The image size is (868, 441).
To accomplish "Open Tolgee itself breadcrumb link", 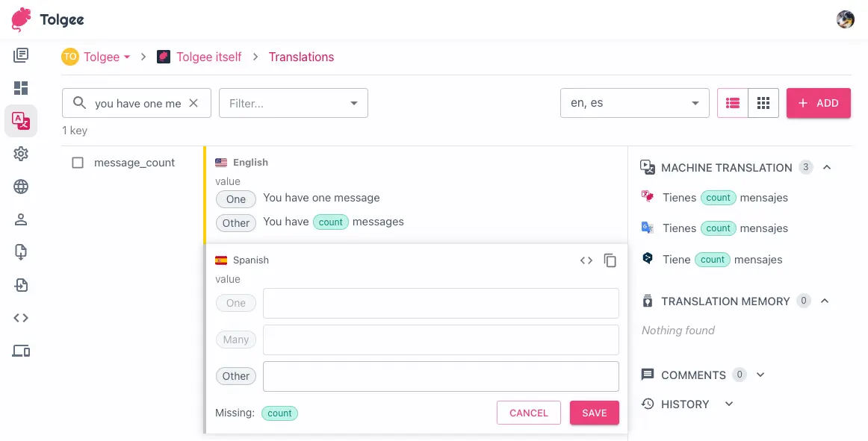I will (208, 57).
